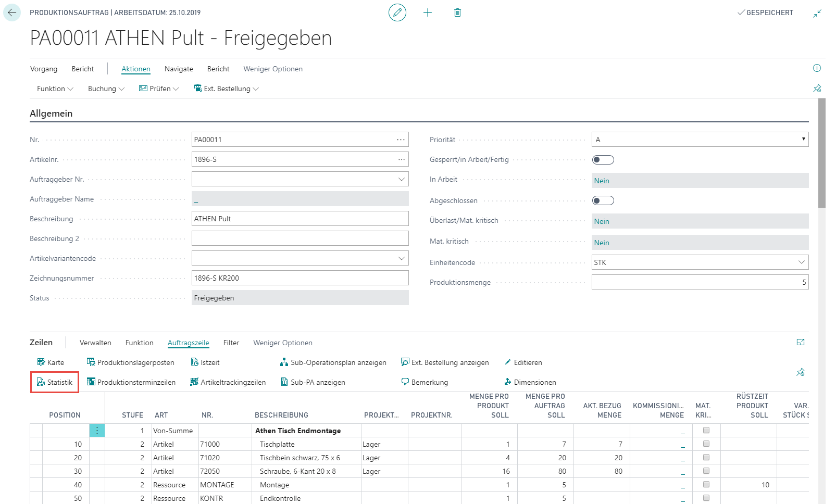
Task: Select the Filter tab in Zeilen
Action: 231,343
